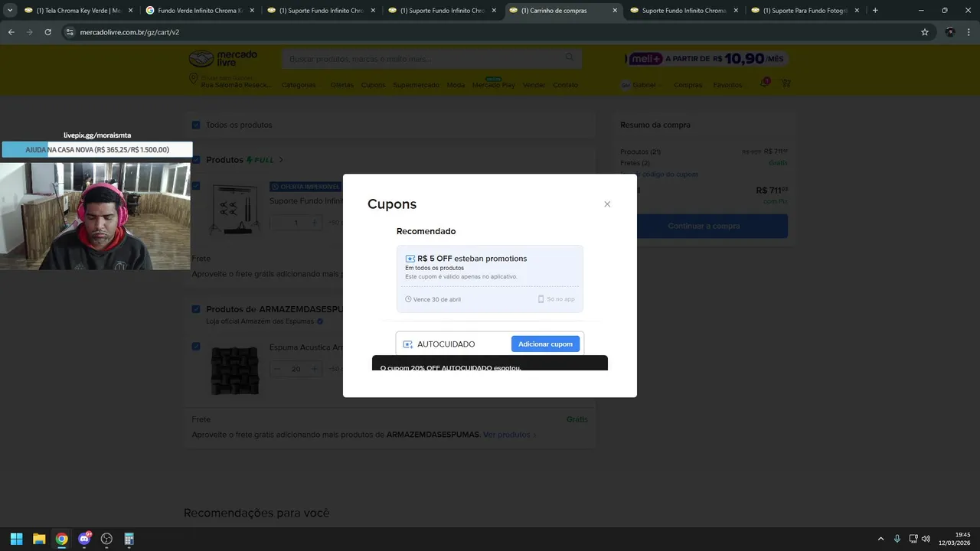Go back to previous page

pos(11,32)
